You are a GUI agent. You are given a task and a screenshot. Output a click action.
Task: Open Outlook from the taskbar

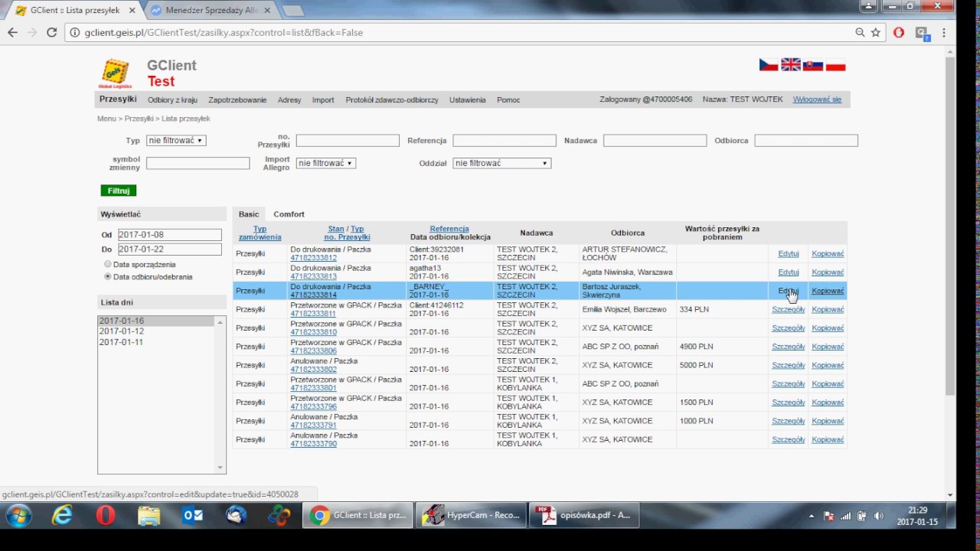click(193, 516)
